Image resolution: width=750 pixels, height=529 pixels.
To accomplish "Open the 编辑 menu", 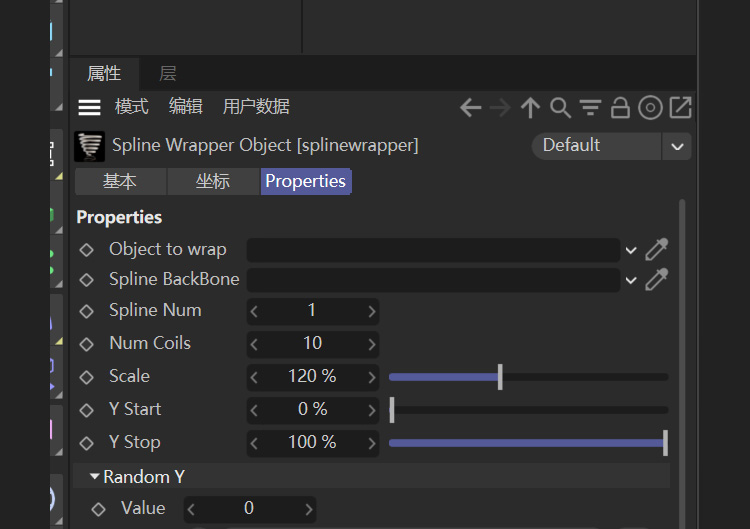I will pos(186,106).
